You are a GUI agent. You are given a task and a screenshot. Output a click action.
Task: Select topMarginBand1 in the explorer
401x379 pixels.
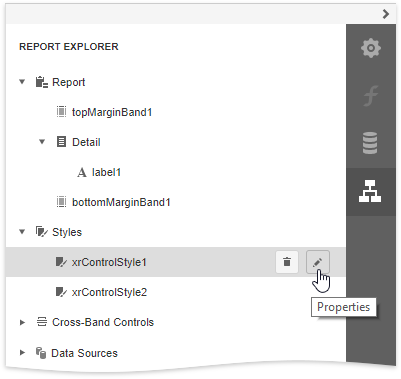click(112, 112)
